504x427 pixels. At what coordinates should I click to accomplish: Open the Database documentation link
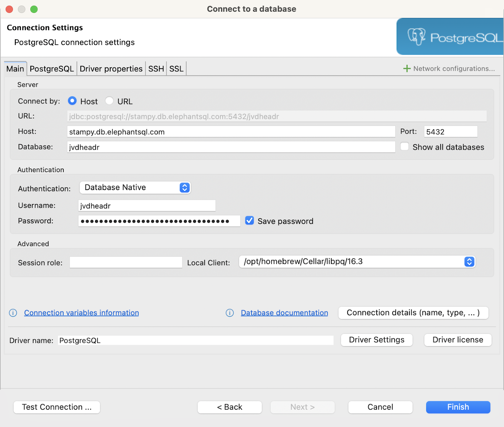click(x=284, y=313)
